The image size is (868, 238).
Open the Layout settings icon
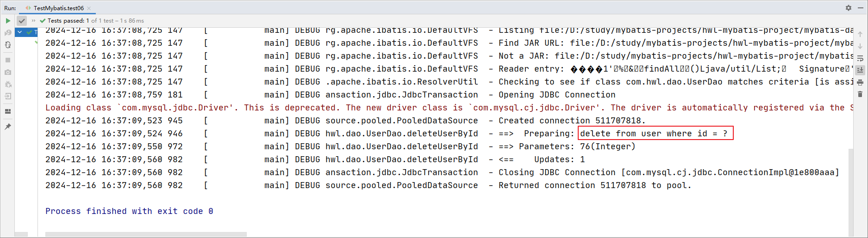(x=8, y=111)
